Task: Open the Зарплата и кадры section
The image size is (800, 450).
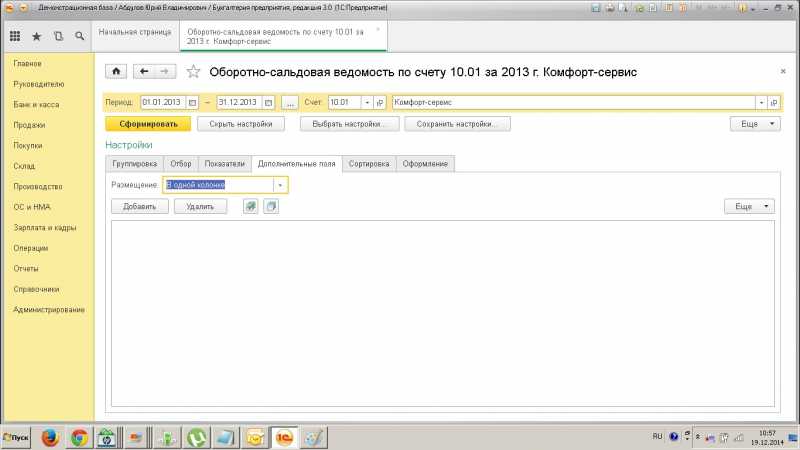Action: point(44,228)
